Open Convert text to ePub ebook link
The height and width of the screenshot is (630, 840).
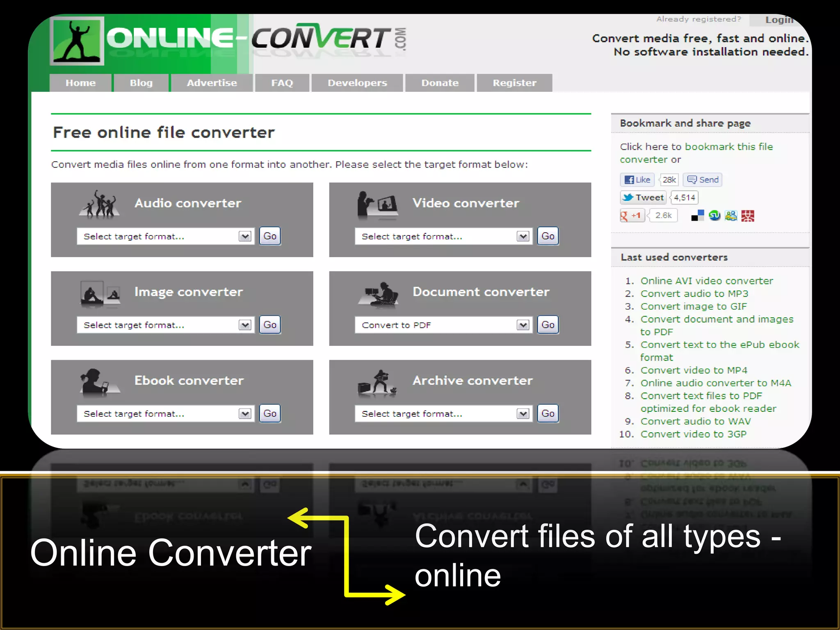tap(720, 351)
